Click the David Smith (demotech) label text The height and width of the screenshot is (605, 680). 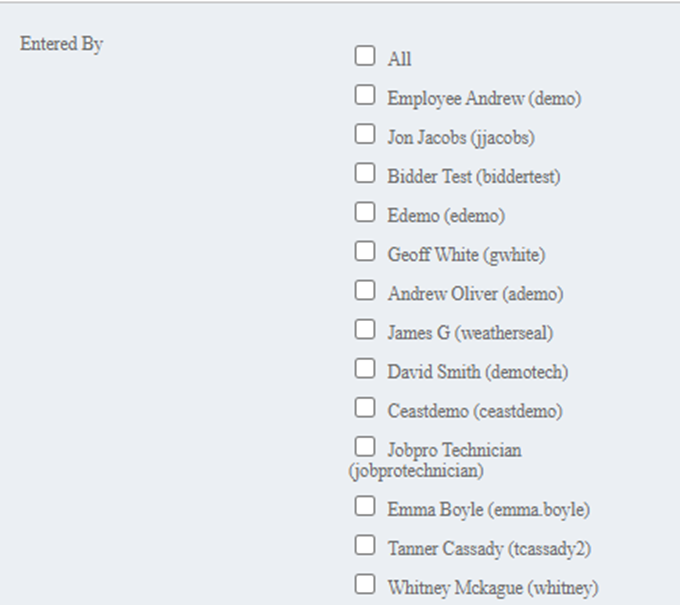click(477, 372)
